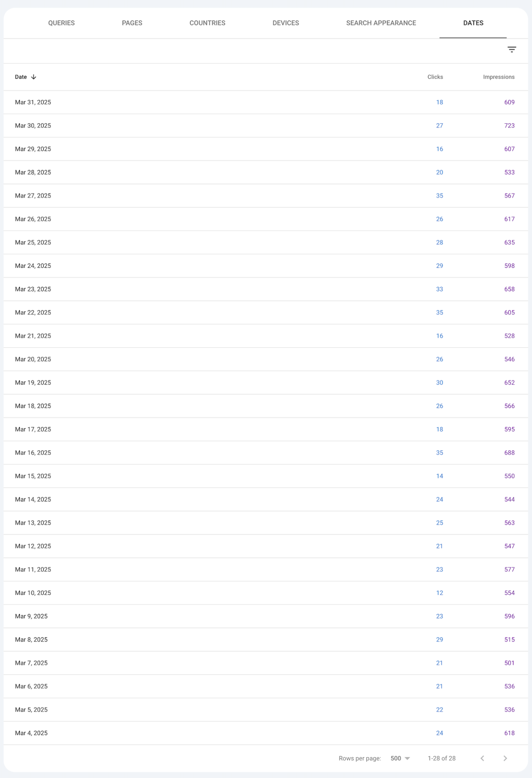532x778 pixels.
Task: Sort by the Clicks column header
Action: 435,77
